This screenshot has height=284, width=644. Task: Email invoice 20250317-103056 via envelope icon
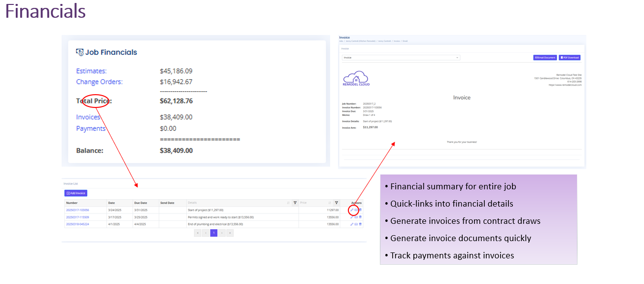point(356,210)
